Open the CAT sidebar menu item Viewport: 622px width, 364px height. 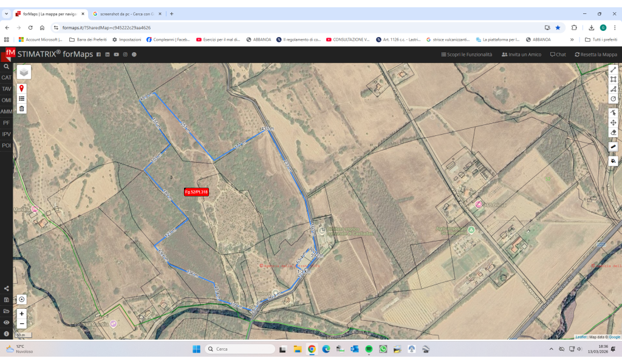pos(6,78)
